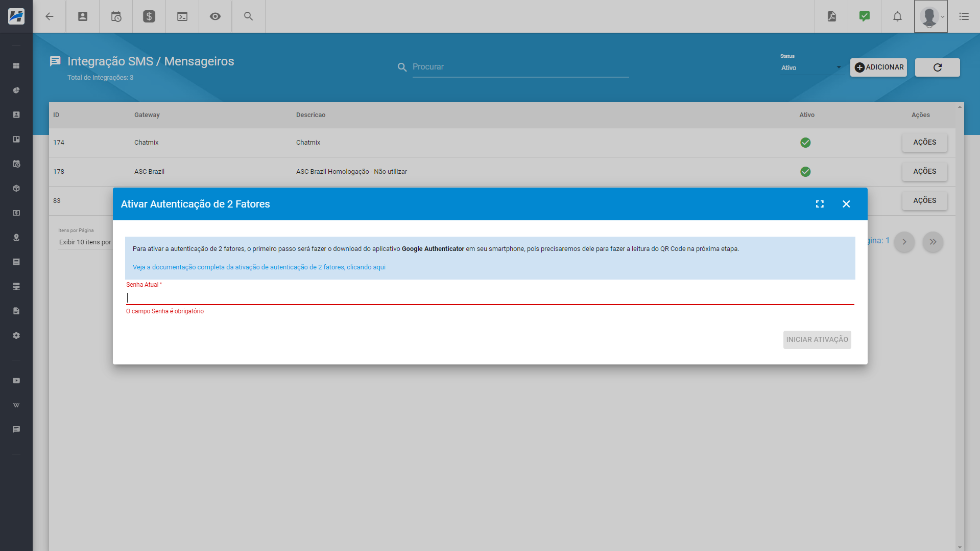The image size is (980, 551).
Task: Open the PDF document icon
Action: coord(832,16)
